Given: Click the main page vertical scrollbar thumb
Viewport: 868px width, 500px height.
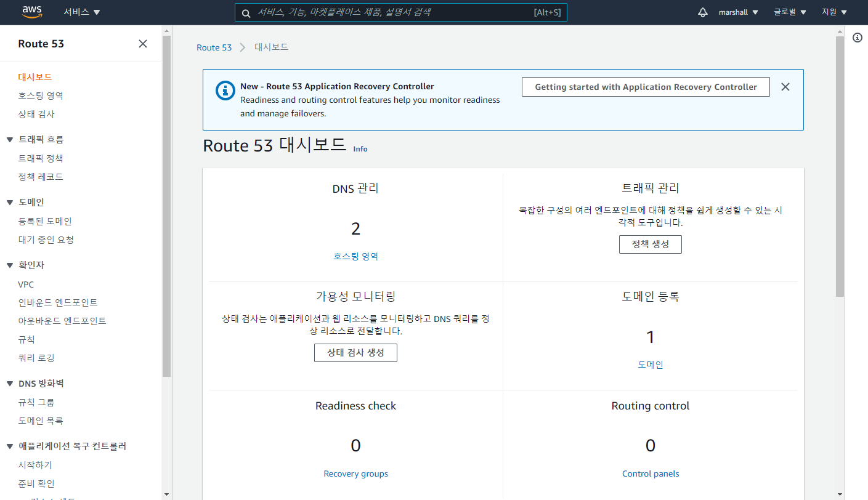Looking at the screenshot, I should tap(840, 166).
